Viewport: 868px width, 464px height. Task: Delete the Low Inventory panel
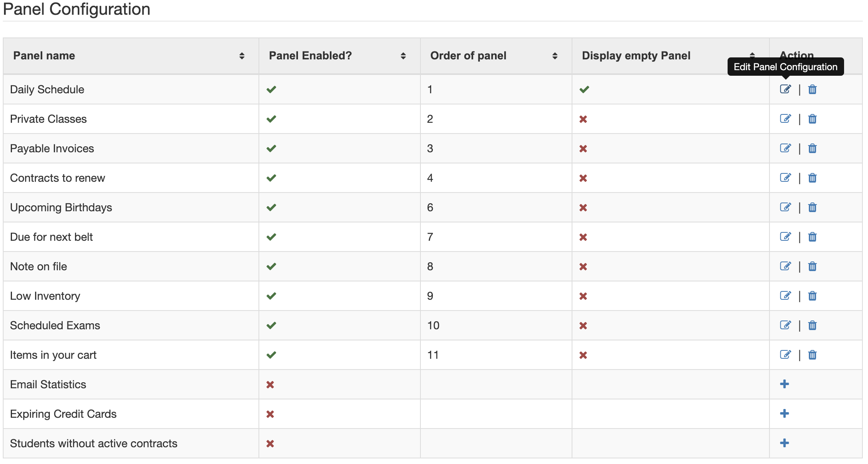pos(812,296)
